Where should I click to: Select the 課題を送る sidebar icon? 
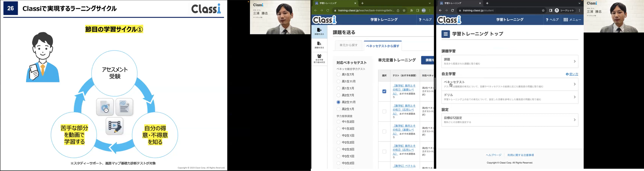click(319, 32)
